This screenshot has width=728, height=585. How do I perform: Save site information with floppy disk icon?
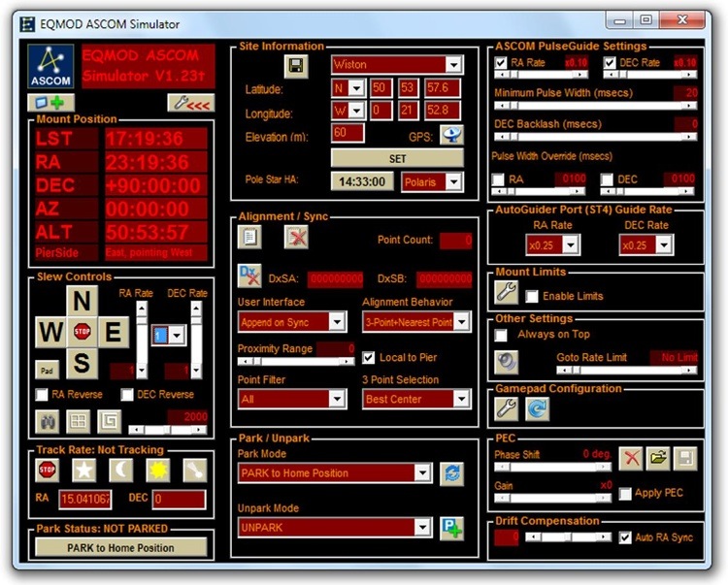[x=296, y=66]
